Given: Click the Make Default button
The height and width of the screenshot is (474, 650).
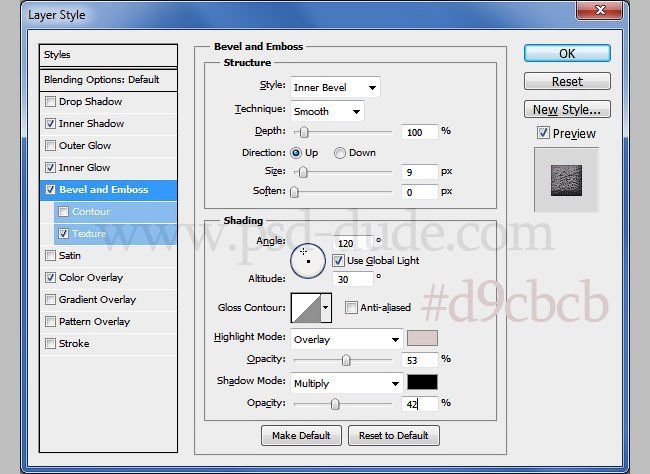Looking at the screenshot, I should point(301,435).
